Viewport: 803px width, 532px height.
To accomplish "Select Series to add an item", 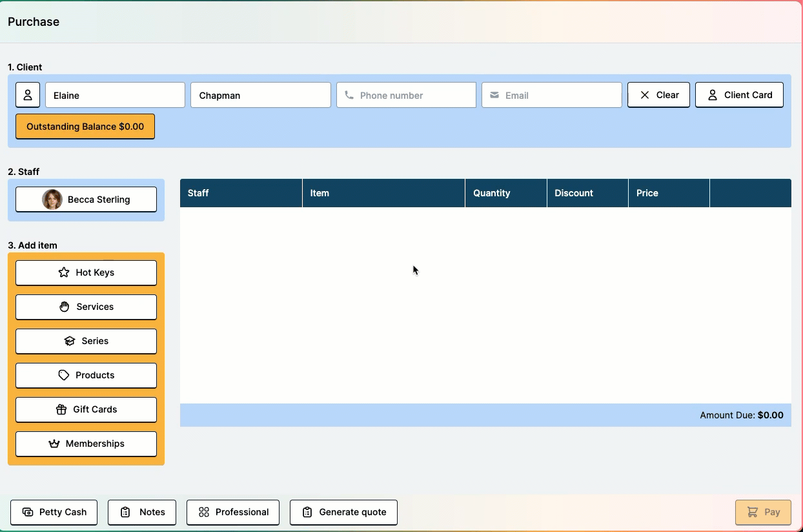I will tap(86, 341).
